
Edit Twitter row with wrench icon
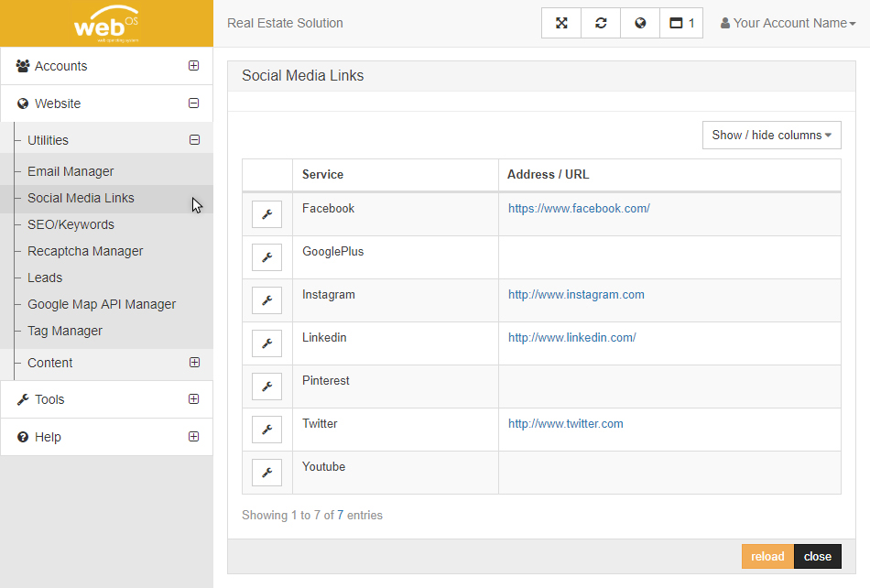point(266,430)
